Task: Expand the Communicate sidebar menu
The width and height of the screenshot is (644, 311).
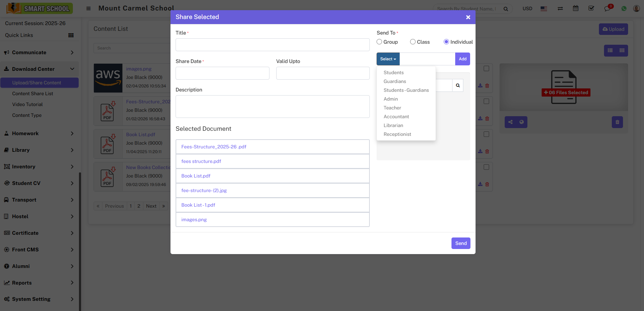Action: [39, 53]
